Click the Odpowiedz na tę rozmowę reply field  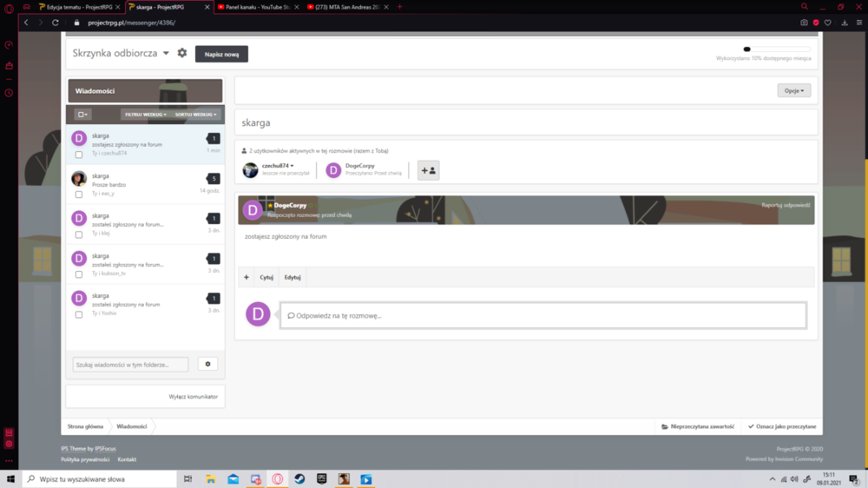(543, 316)
